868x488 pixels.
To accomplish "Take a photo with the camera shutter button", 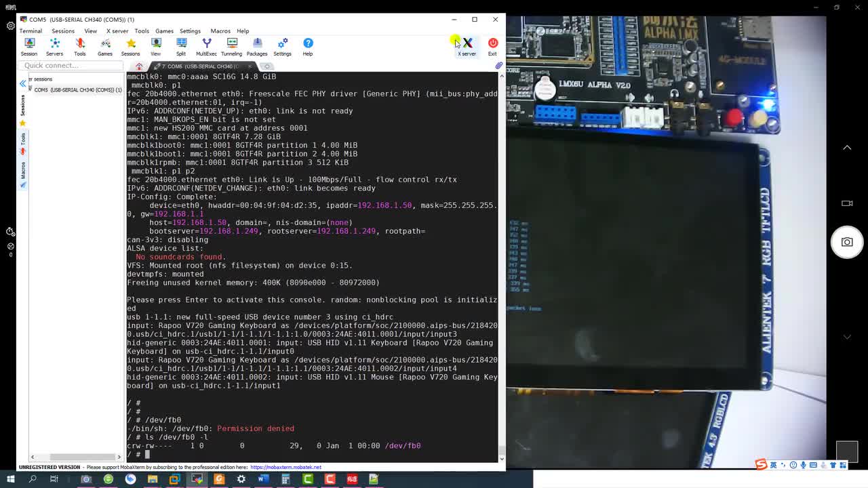I will click(x=847, y=242).
